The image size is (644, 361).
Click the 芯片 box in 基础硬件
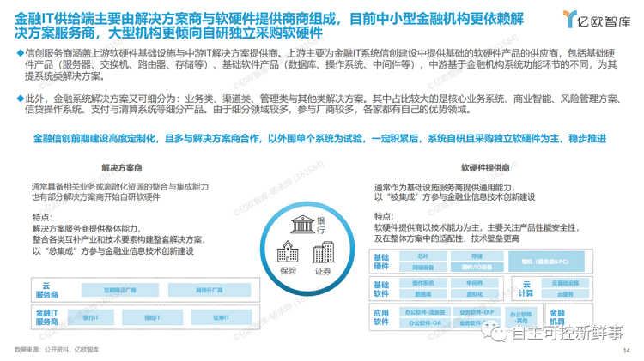pyautogui.click(x=422, y=255)
